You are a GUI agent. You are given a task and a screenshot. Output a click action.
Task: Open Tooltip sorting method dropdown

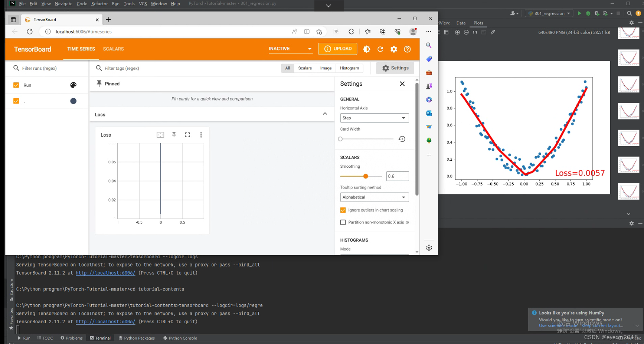[374, 197]
